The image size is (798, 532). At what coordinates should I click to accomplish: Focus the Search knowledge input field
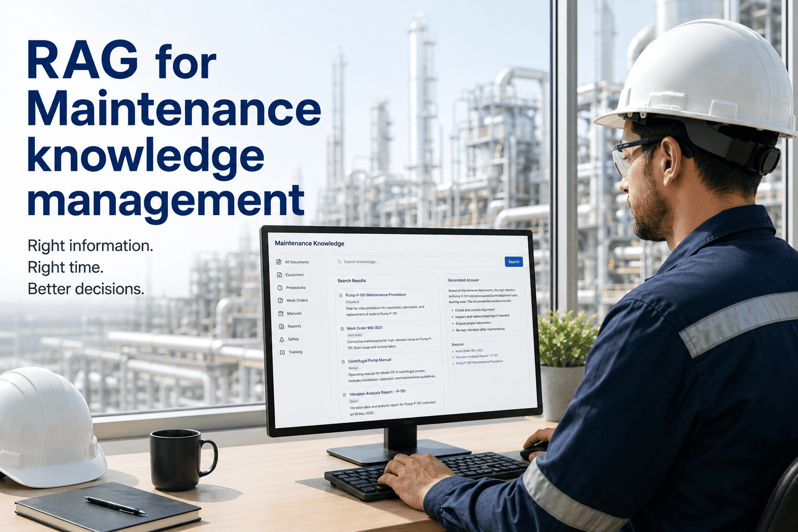pos(418,262)
